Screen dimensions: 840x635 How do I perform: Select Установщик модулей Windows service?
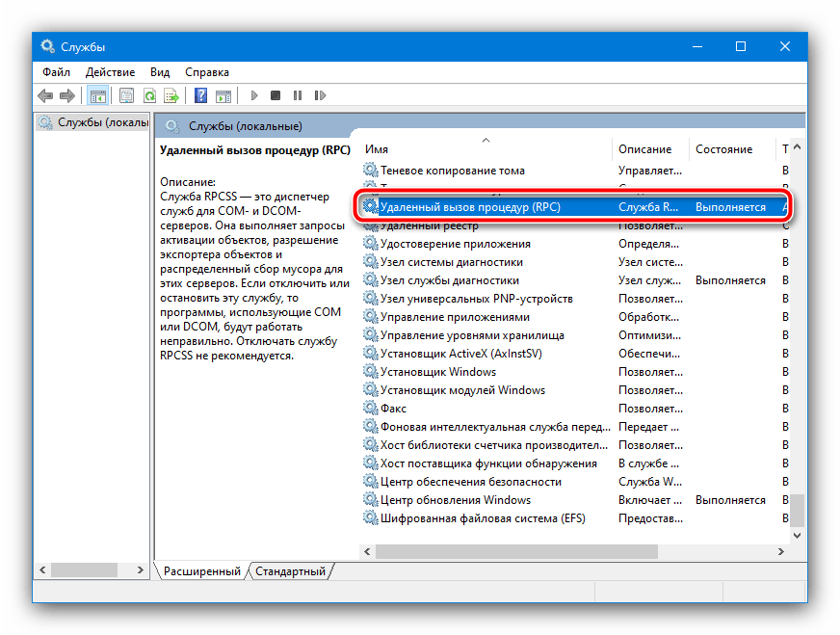pos(462,390)
